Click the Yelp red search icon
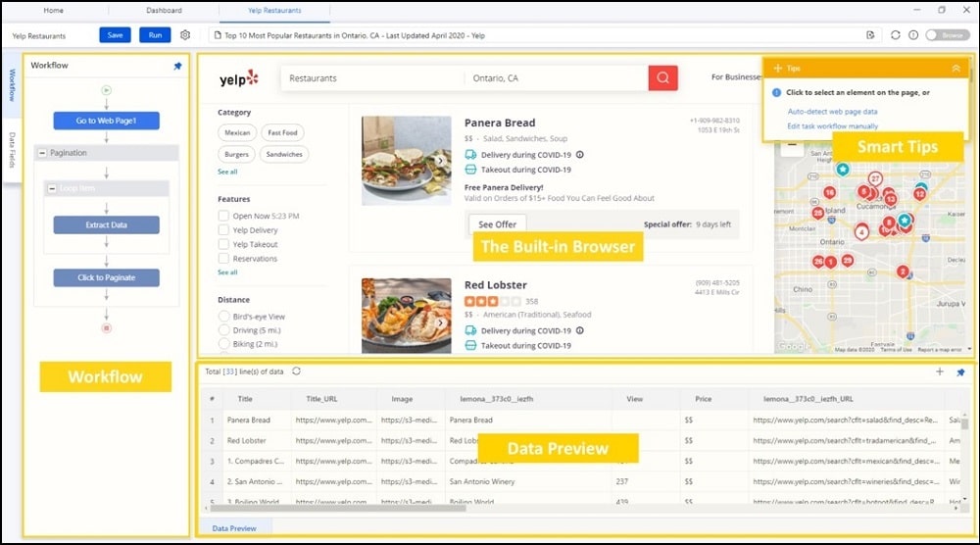This screenshot has height=545, width=980. click(x=662, y=78)
